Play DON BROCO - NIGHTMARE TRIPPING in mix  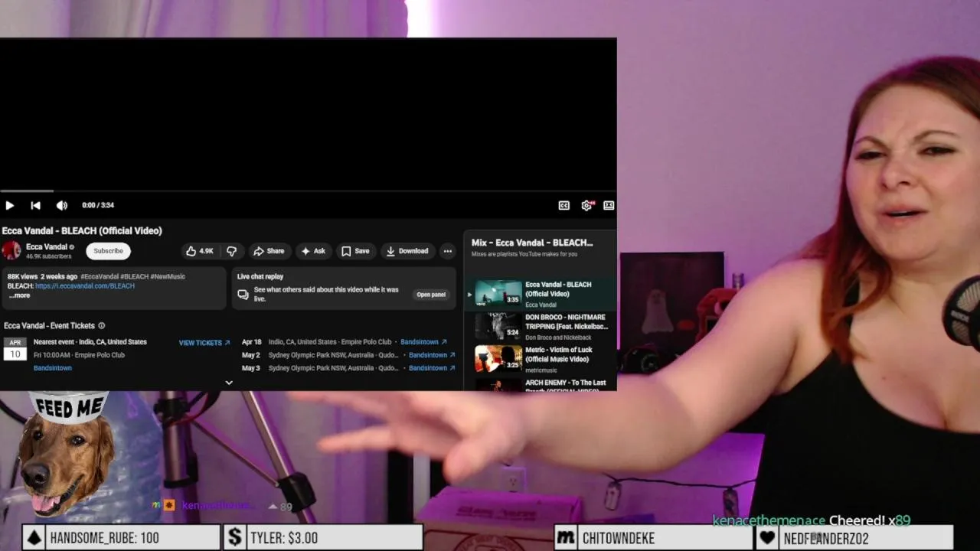pyautogui.click(x=539, y=327)
